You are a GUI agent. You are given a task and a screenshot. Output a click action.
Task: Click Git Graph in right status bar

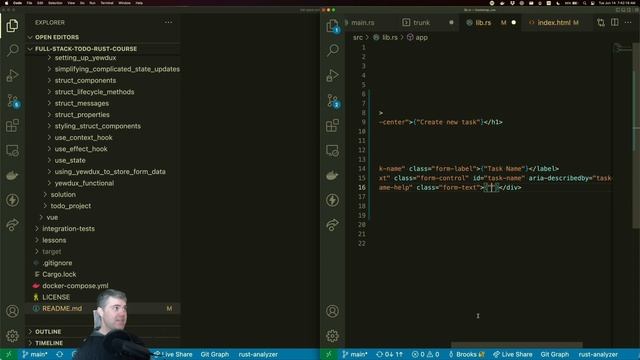pos(554,354)
